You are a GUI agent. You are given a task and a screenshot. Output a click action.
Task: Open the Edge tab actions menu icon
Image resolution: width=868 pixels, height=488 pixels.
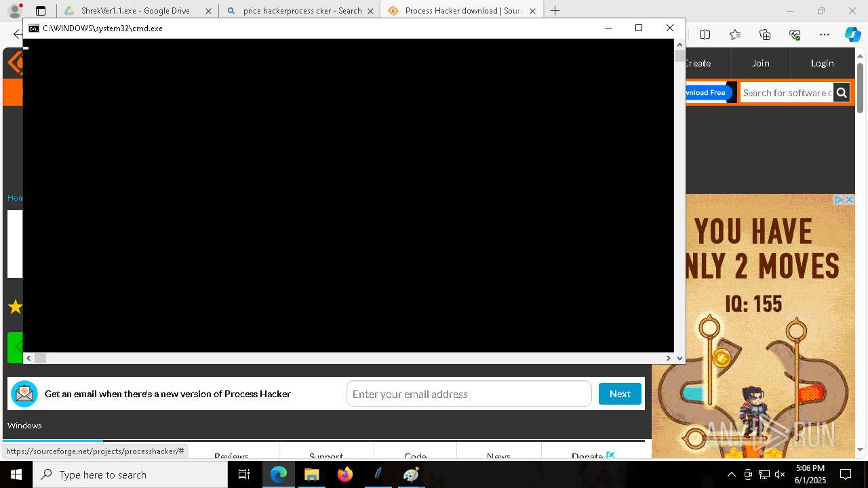click(x=41, y=11)
